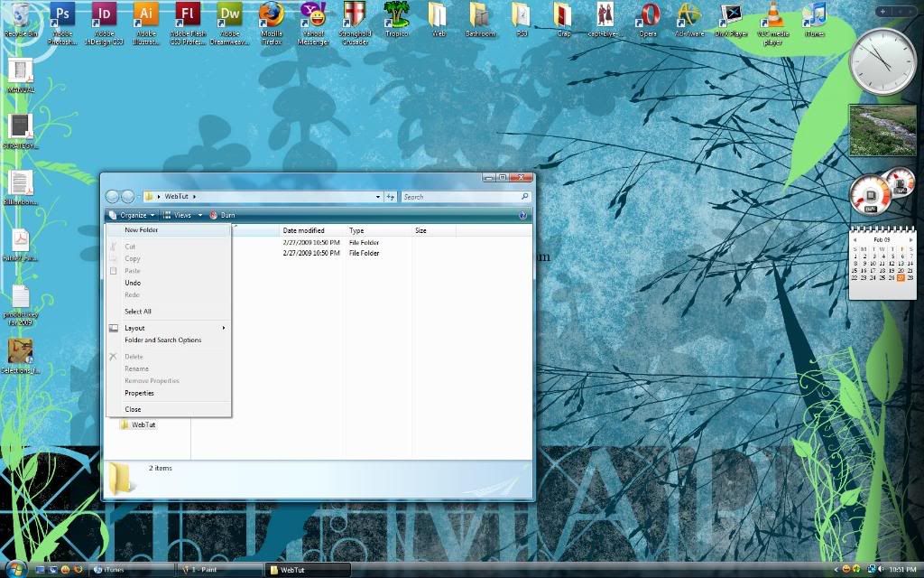Choose New Folder from the Organize menu
The height and width of the screenshot is (578, 924).
click(x=142, y=230)
